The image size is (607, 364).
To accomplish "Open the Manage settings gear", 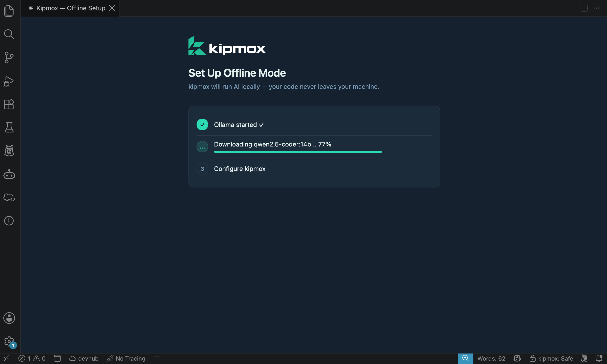I will click(9, 341).
